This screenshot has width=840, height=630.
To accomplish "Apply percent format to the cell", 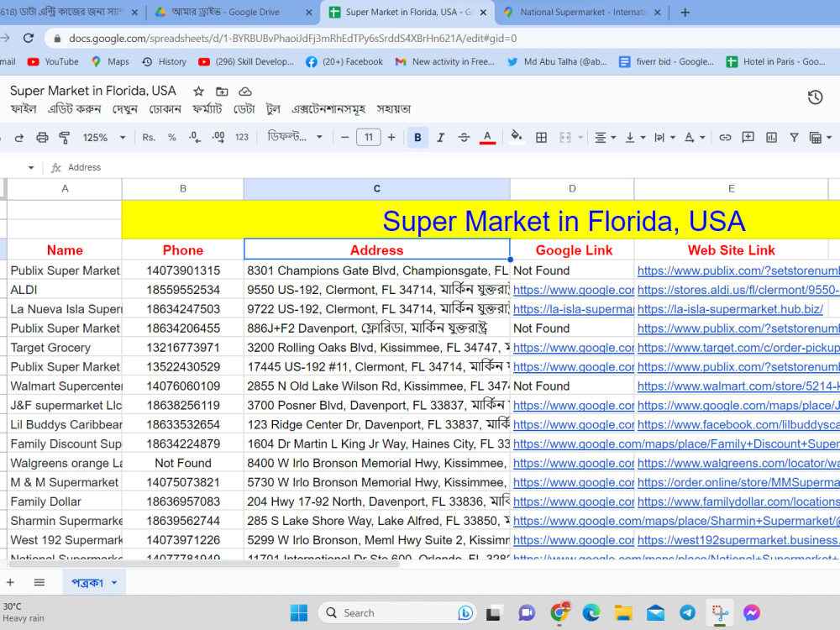I will click(x=172, y=138).
